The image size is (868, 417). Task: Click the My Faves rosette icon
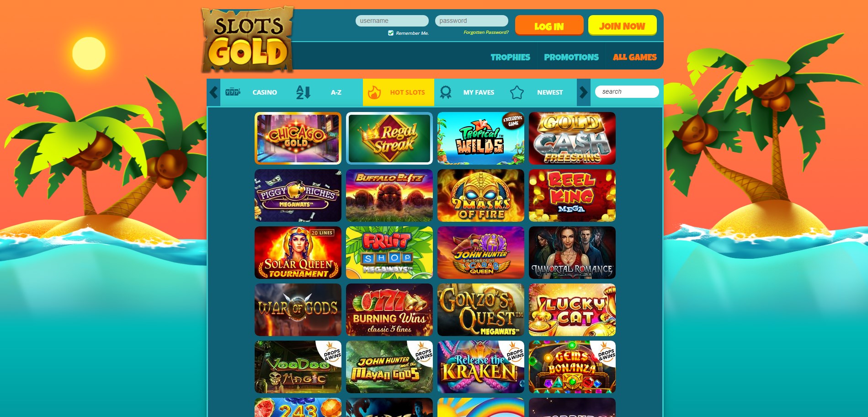[446, 92]
